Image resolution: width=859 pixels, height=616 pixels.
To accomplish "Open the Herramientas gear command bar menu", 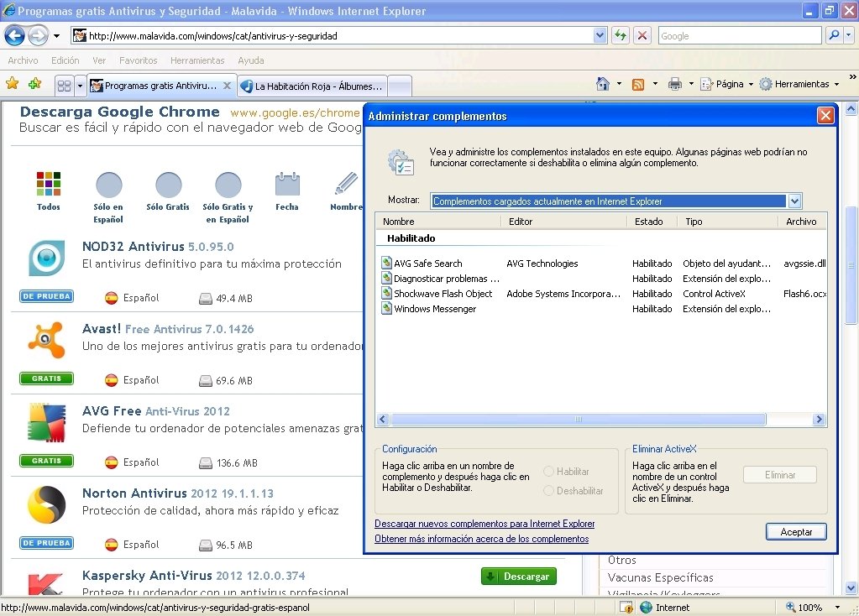I will point(799,84).
